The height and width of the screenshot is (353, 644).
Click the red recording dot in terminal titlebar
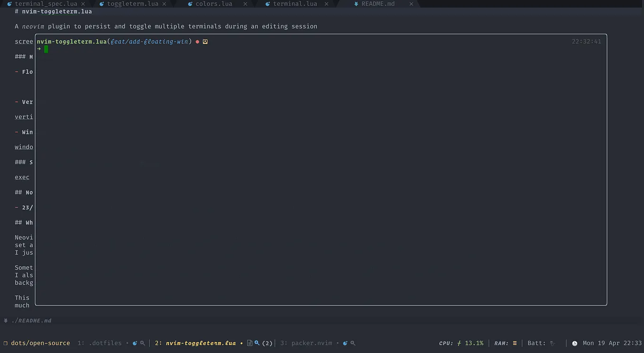click(197, 41)
